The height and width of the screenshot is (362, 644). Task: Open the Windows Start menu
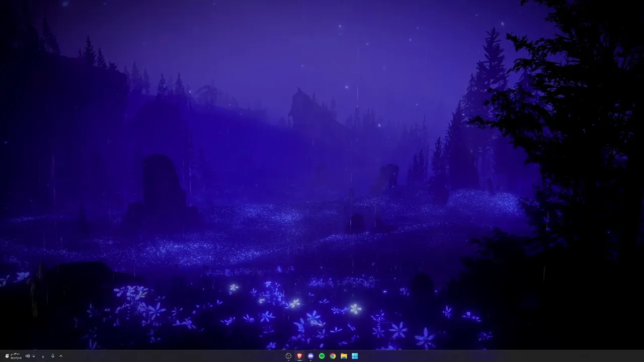355,356
